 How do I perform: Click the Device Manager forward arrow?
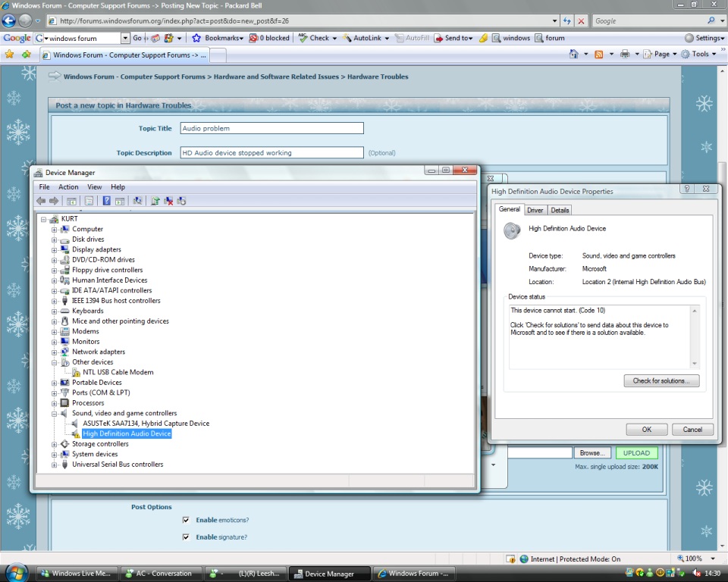[54, 201]
